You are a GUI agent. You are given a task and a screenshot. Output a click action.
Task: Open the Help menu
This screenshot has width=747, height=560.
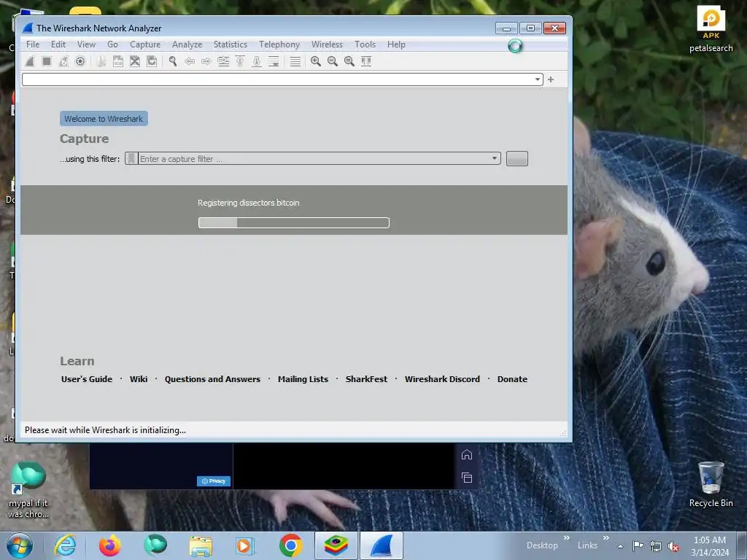pyautogui.click(x=396, y=44)
